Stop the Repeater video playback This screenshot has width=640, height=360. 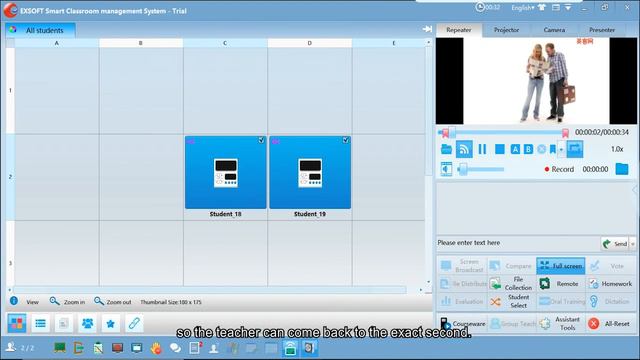(500, 149)
